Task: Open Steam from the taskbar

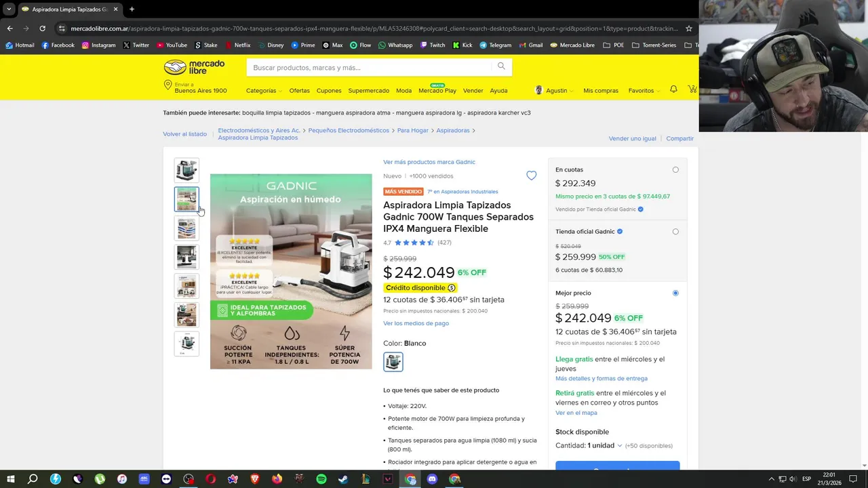Action: pyautogui.click(x=343, y=479)
